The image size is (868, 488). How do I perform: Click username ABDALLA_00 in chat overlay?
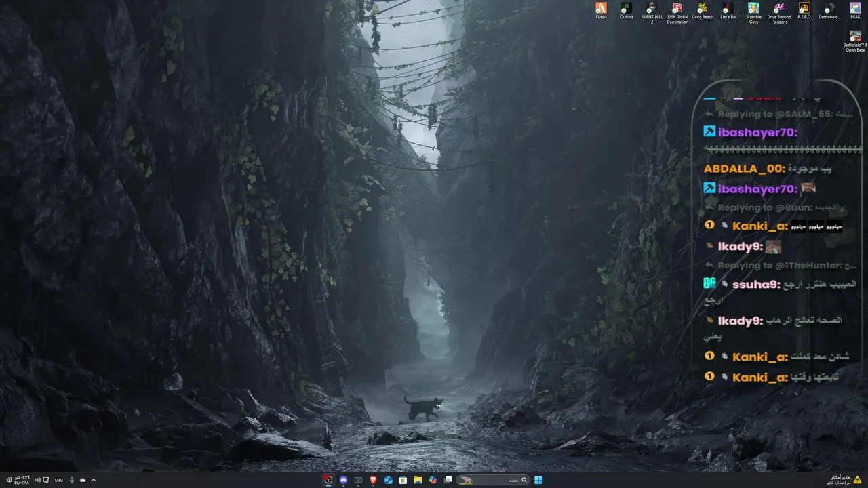pyautogui.click(x=745, y=168)
